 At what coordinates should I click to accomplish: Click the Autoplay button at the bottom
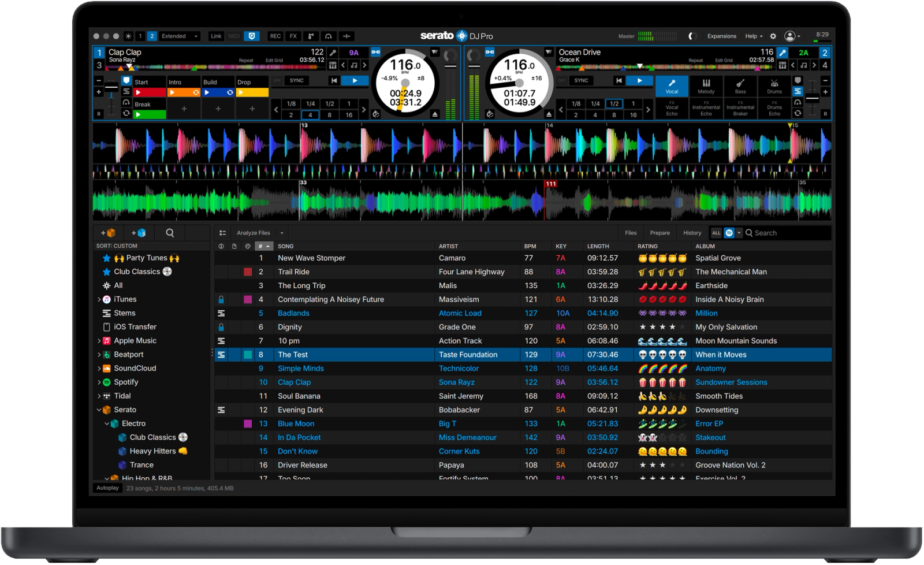coord(107,488)
